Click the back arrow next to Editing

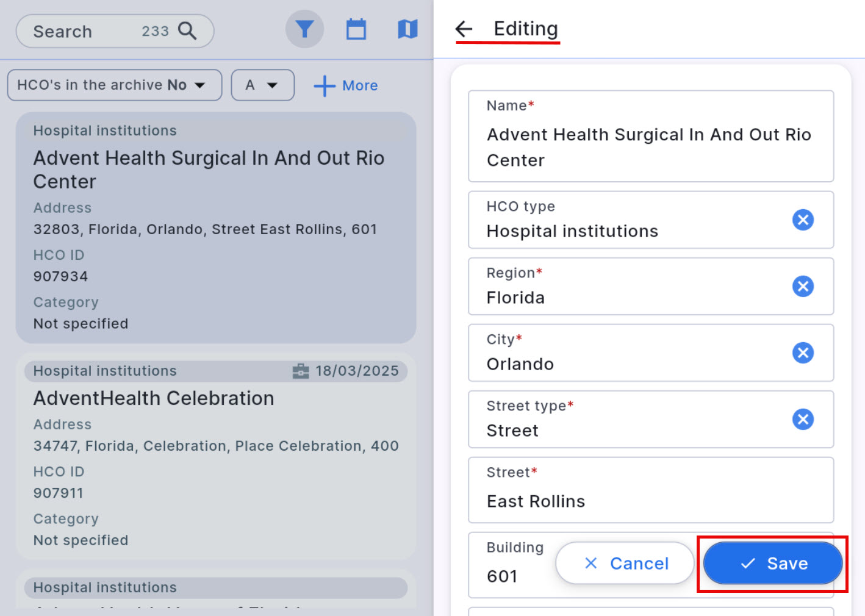coord(464,29)
